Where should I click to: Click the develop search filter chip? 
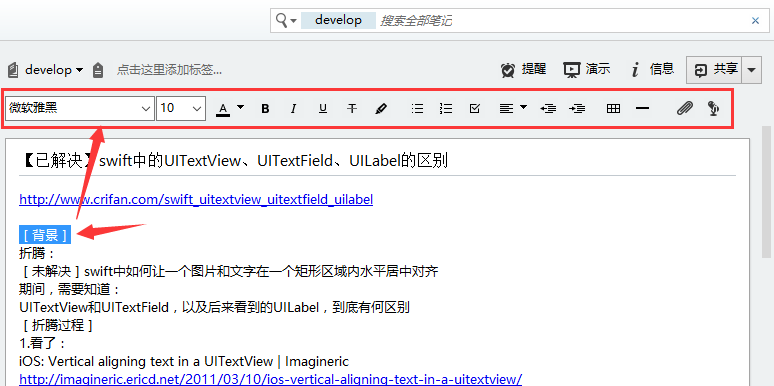[x=338, y=20]
